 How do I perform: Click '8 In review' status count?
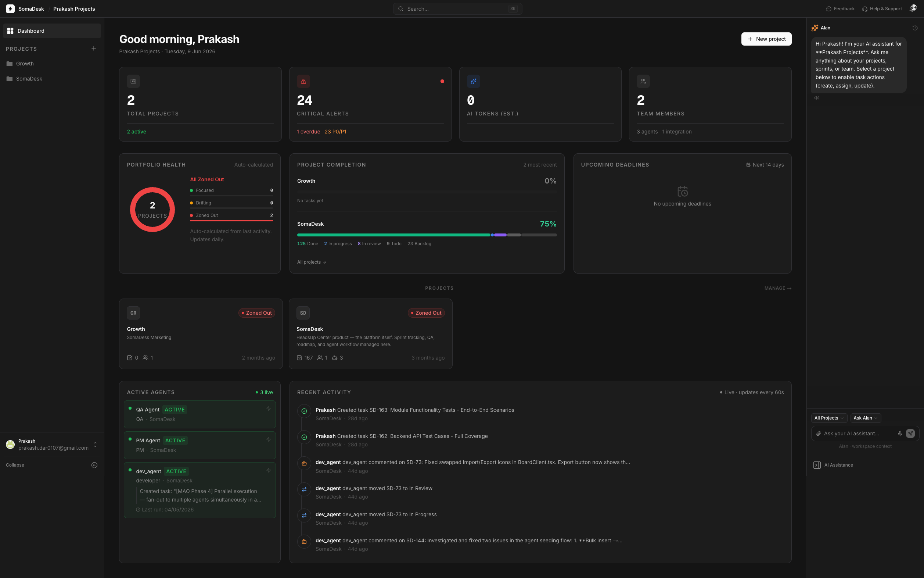point(369,244)
